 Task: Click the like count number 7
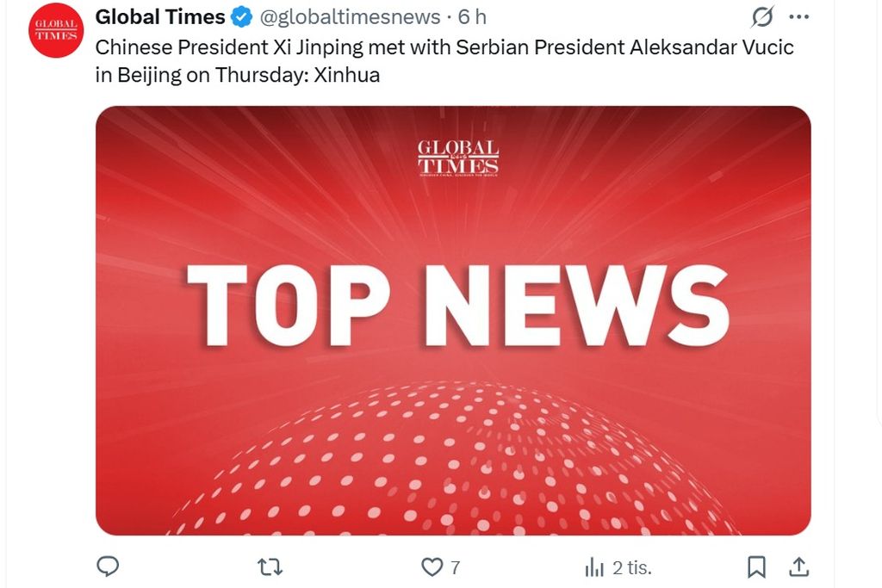[x=456, y=567]
